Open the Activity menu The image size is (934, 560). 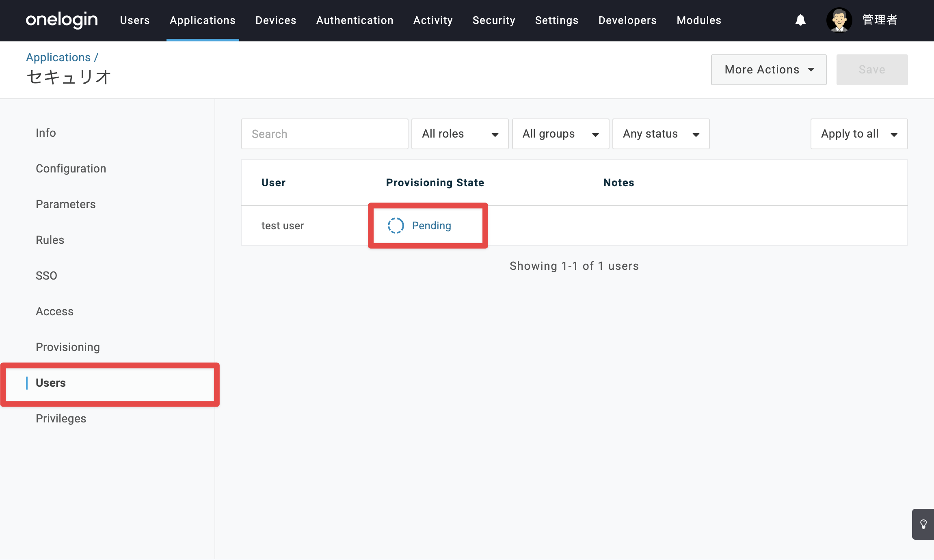[433, 20]
